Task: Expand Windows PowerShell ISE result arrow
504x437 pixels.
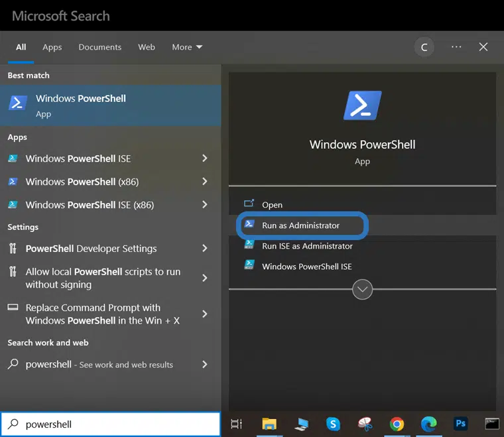Action: (205, 158)
